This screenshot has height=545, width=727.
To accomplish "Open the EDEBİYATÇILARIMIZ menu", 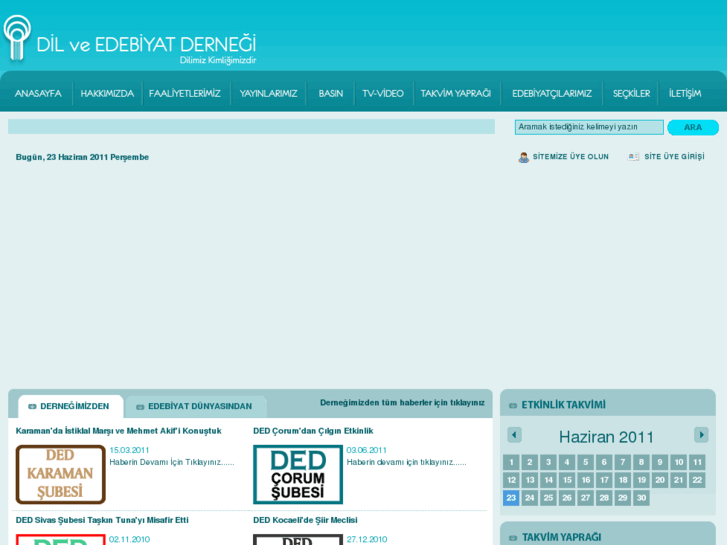I will 552,94.
